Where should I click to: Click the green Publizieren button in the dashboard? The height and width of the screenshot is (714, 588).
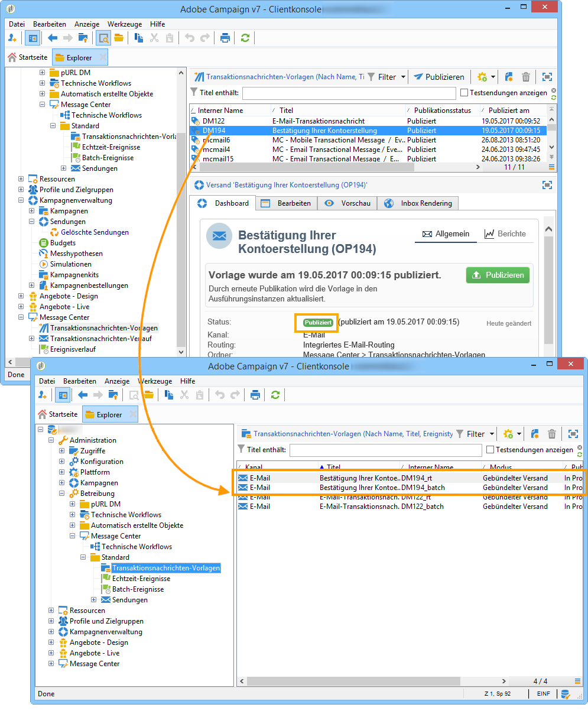498,275
